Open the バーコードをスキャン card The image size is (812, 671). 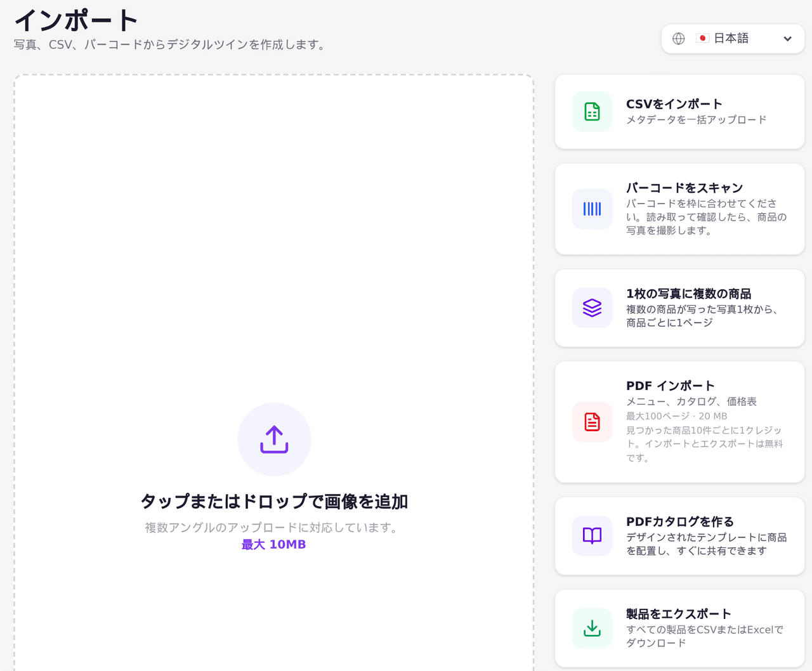click(679, 209)
